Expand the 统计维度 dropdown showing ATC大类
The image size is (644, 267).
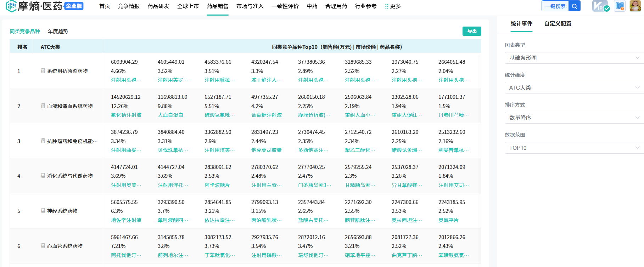(574, 87)
